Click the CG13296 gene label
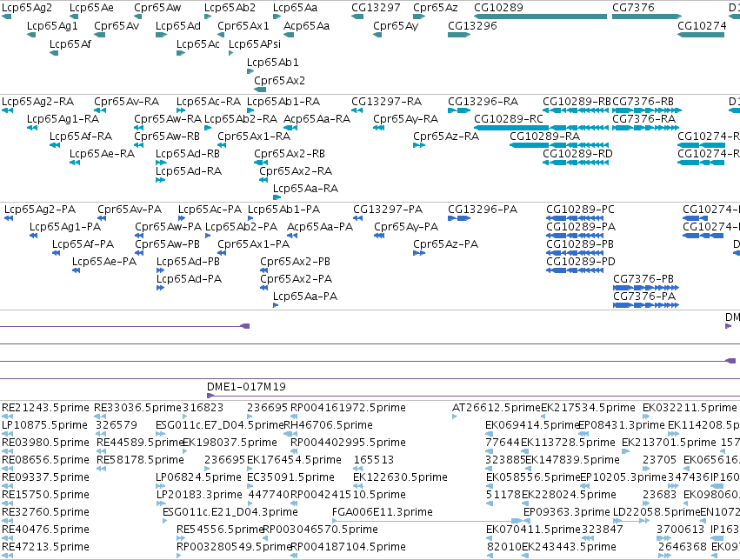Screen dimensions: 740x560 472,26
